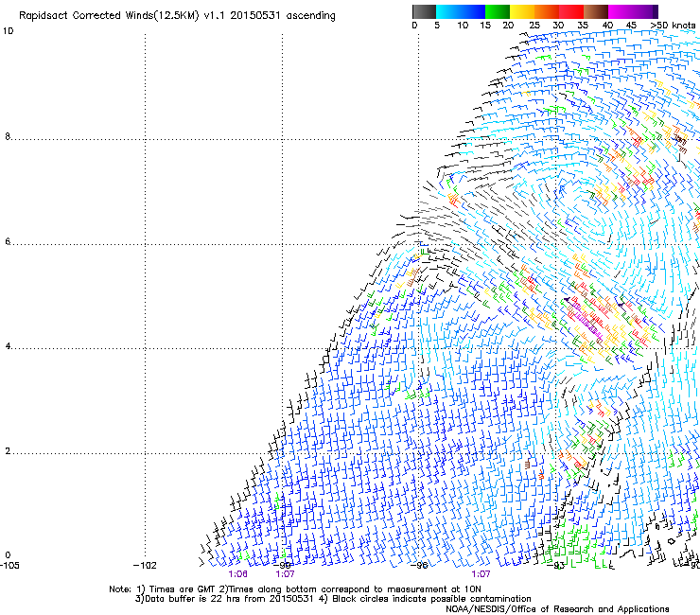Click the "40" color scale label
This screenshot has height=615, width=700.
(607, 26)
